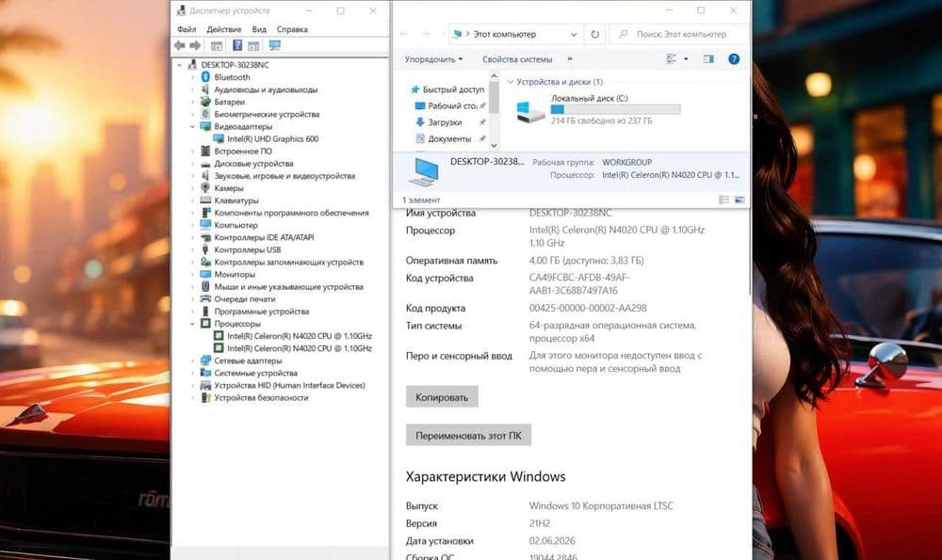This screenshot has width=942, height=560.
Task: Select the Устройства безопасности category icon
Action: click(205, 397)
